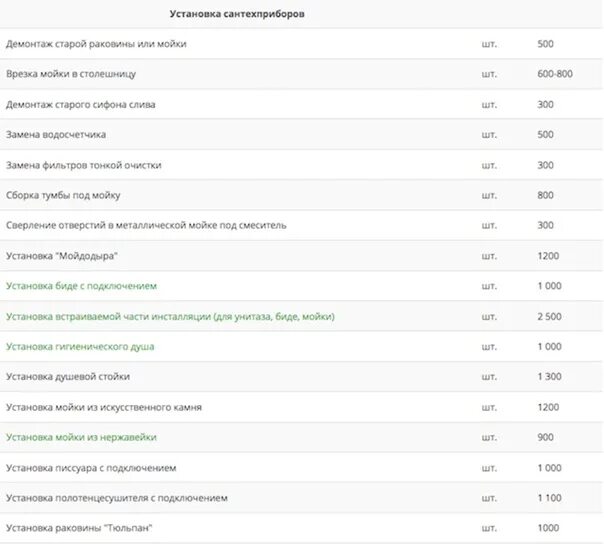
Task: Click the 2 500 price for installation part
Action: click(x=549, y=317)
